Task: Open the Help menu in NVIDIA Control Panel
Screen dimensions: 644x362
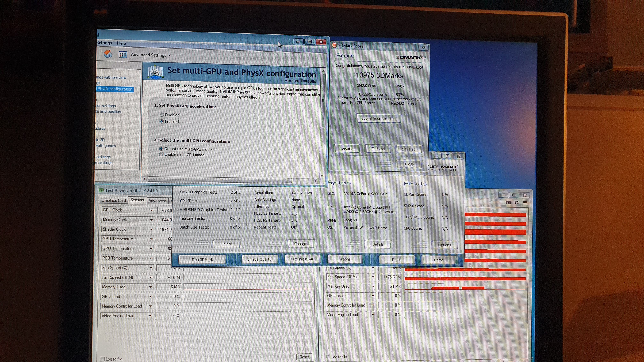Action: point(122,43)
